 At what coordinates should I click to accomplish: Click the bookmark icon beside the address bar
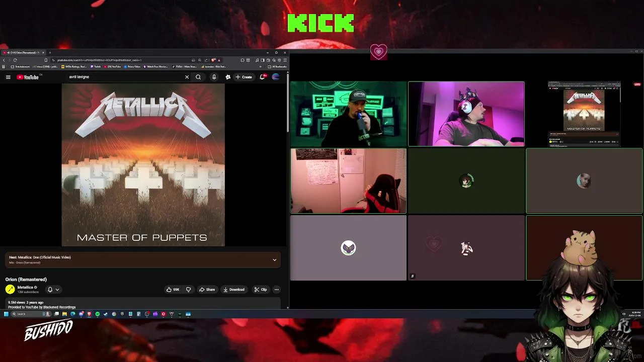pyautogui.click(x=46, y=60)
